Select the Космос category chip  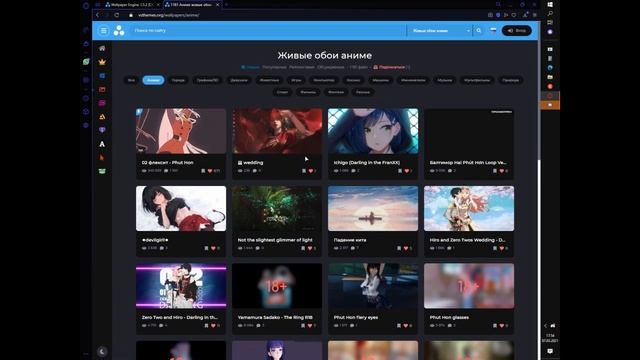tap(353, 80)
